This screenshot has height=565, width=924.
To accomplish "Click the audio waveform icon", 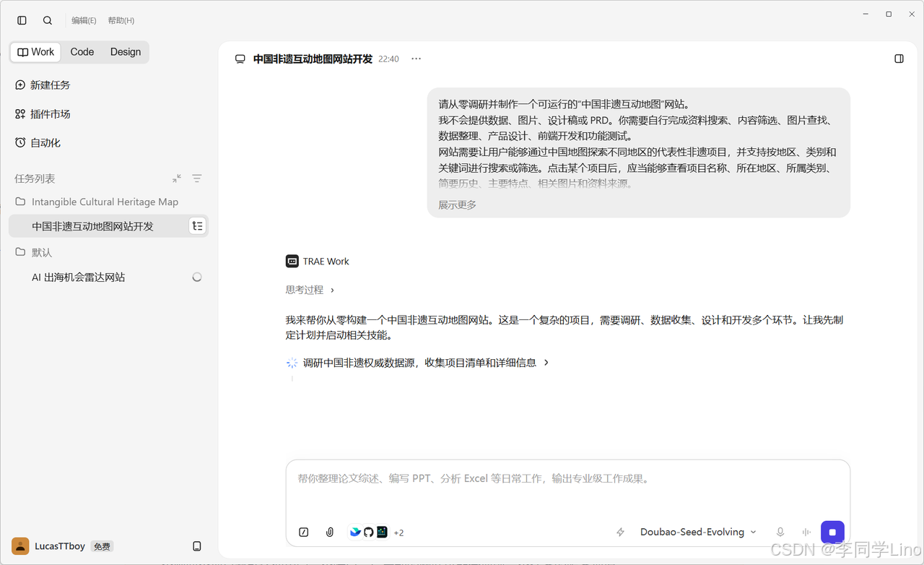I will tap(806, 532).
